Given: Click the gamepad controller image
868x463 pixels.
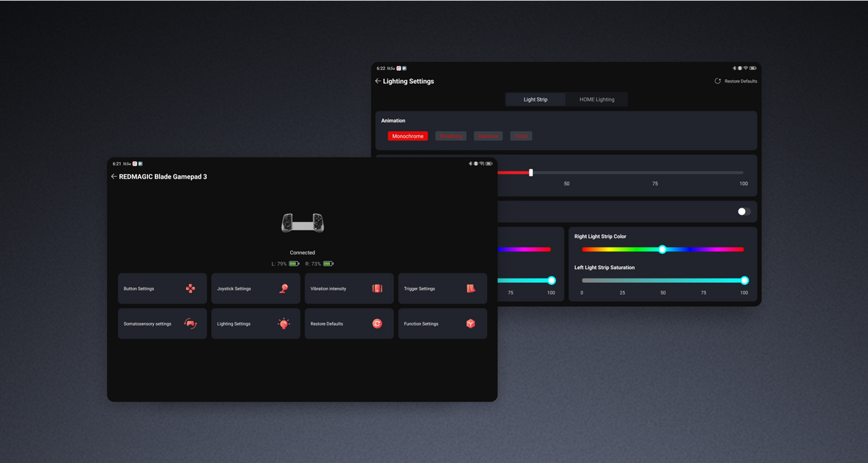Looking at the screenshot, I should point(302,223).
